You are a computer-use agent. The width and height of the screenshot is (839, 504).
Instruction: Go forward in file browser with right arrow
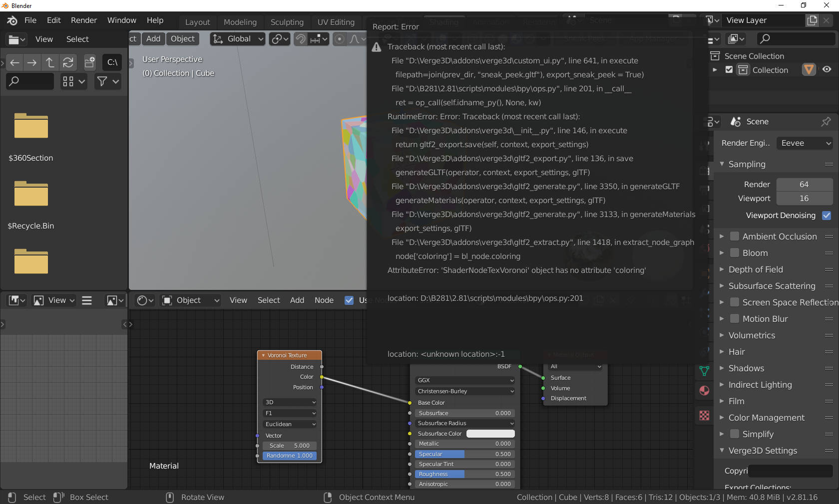point(32,62)
